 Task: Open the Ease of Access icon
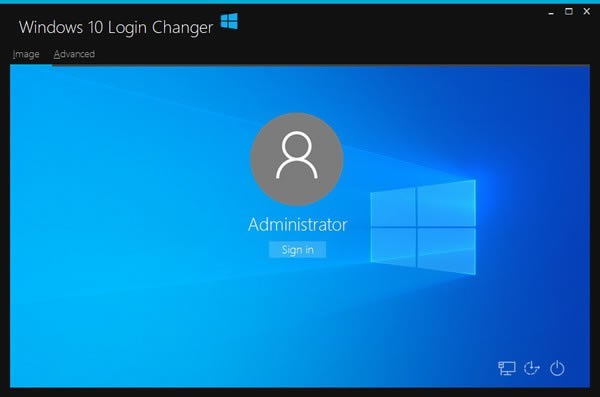point(532,368)
